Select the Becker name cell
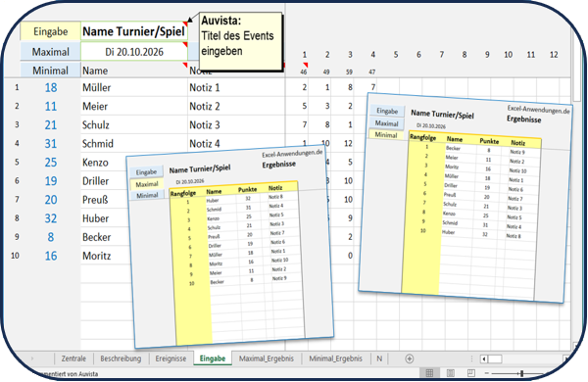This screenshot has width=588, height=382. click(106, 237)
